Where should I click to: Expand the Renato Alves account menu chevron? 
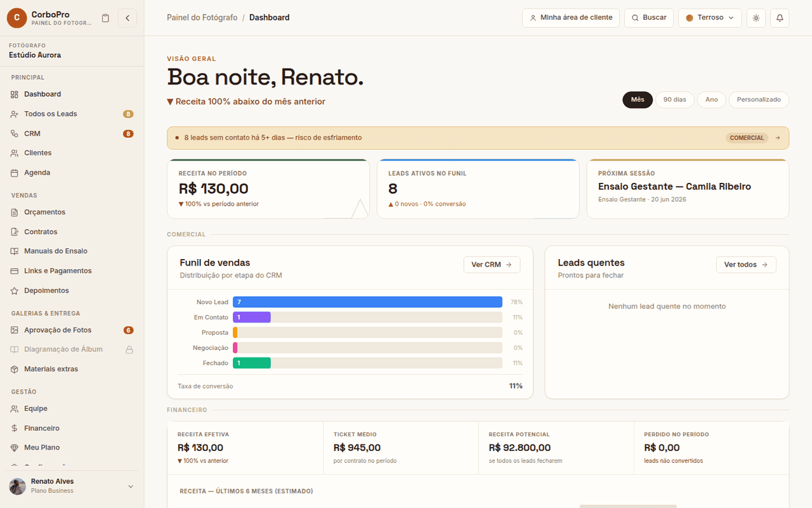(x=131, y=486)
